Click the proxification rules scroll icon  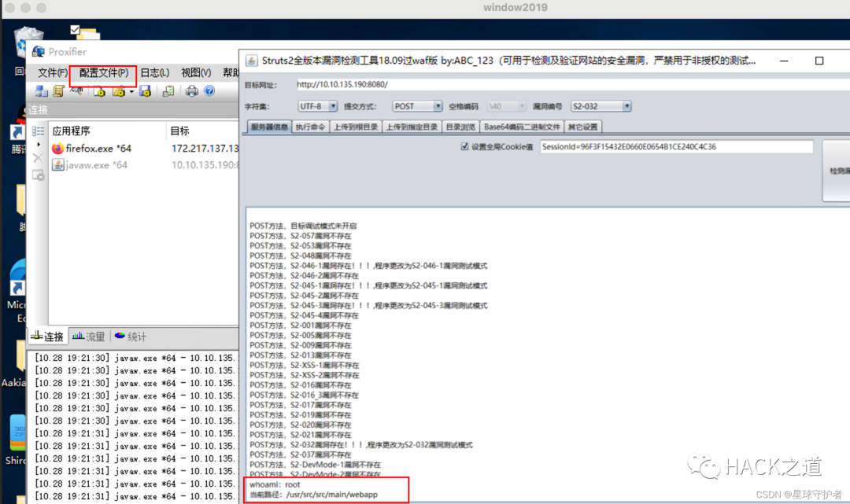pyautogui.click(x=58, y=91)
